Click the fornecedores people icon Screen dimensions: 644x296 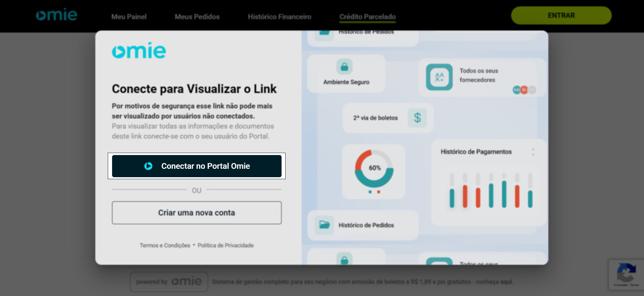click(439, 77)
